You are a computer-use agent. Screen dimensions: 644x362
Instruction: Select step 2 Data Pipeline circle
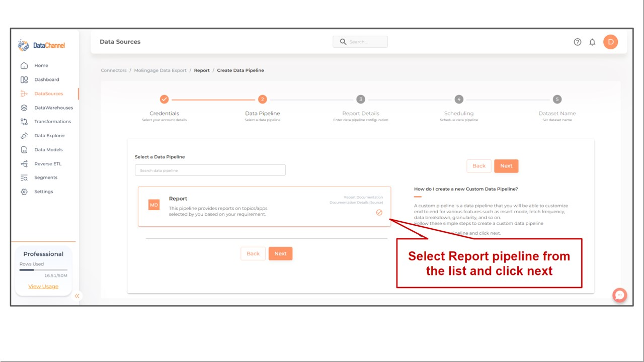point(262,99)
